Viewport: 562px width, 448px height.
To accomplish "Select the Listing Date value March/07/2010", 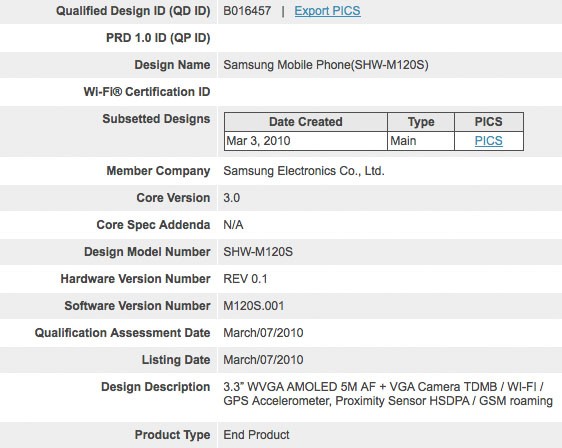I will 263,360.
